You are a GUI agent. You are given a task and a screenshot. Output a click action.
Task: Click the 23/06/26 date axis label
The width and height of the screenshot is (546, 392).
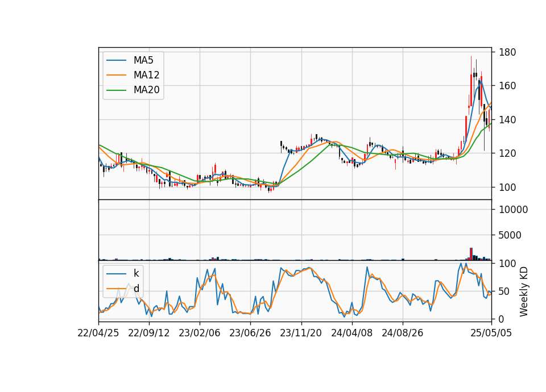click(250, 333)
